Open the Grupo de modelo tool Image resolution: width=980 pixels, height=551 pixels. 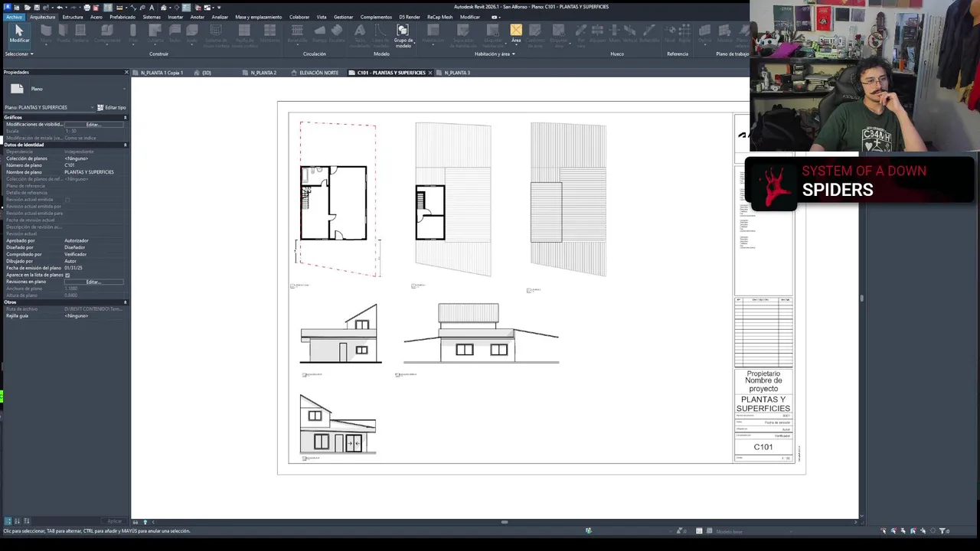pos(403,35)
